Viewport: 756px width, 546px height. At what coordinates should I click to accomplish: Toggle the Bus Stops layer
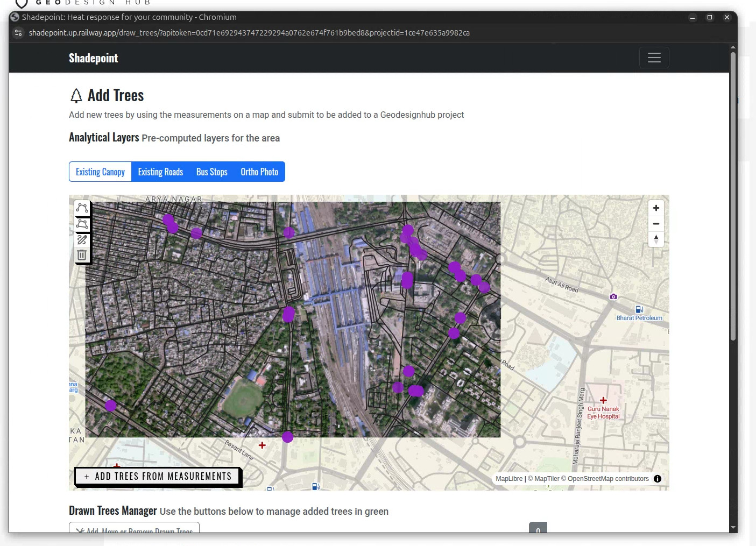211,172
